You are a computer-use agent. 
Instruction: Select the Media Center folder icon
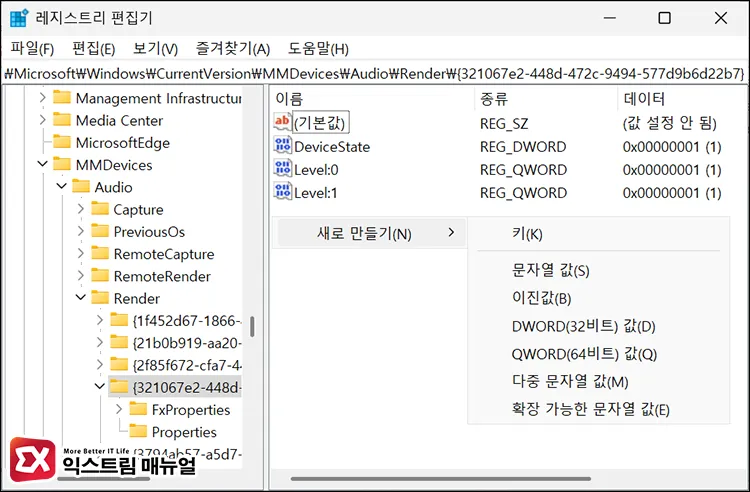click(62, 120)
